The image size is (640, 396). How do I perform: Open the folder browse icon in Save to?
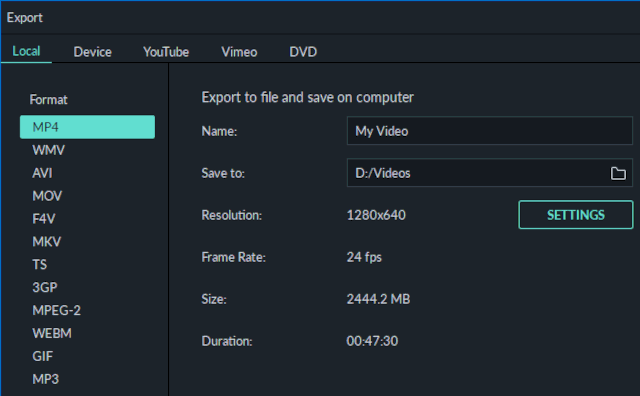coord(618,173)
